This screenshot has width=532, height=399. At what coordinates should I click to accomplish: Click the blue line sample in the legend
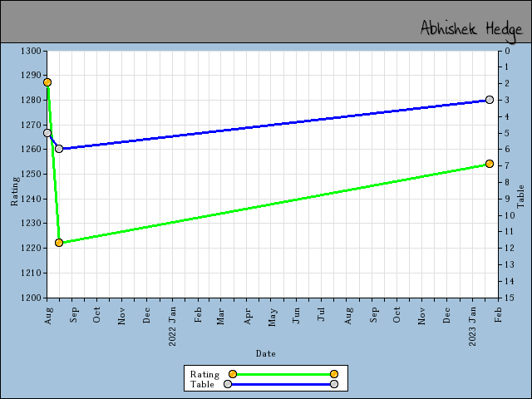click(281, 384)
